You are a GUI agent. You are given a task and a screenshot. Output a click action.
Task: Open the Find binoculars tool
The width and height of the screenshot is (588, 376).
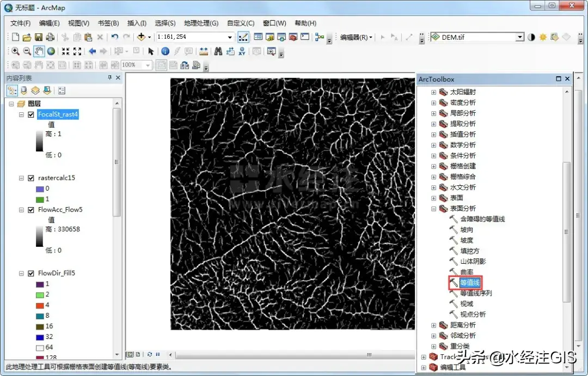point(218,51)
